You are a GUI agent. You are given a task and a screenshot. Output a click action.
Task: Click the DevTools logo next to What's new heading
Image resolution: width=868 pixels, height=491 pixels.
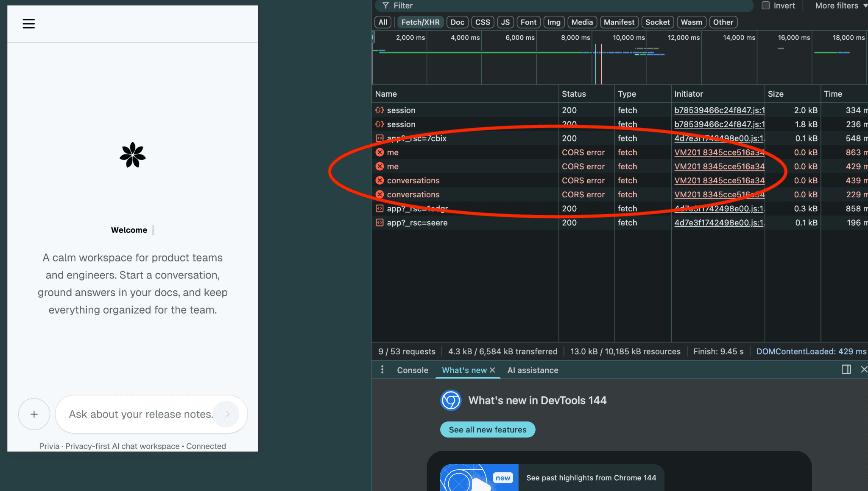pyautogui.click(x=450, y=400)
